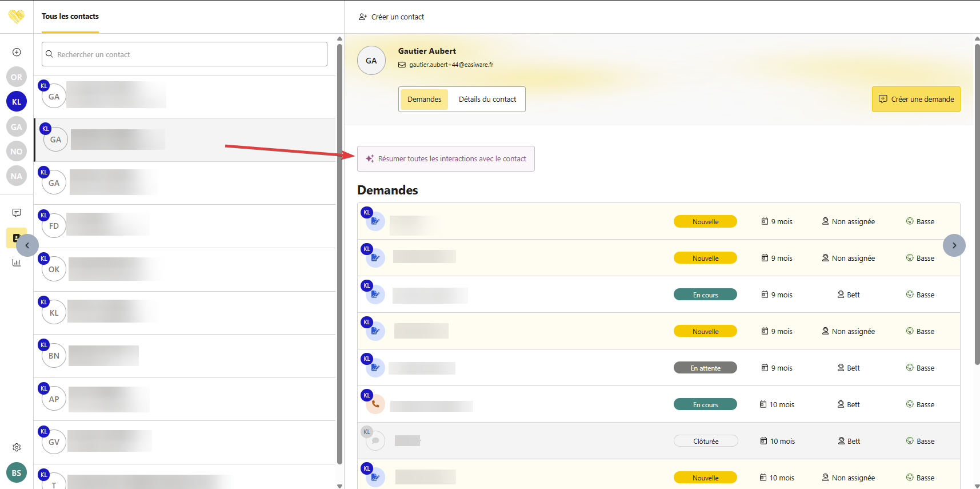The image size is (980, 489).
Task: Select the OR avatar in sidebar
Action: click(x=17, y=77)
